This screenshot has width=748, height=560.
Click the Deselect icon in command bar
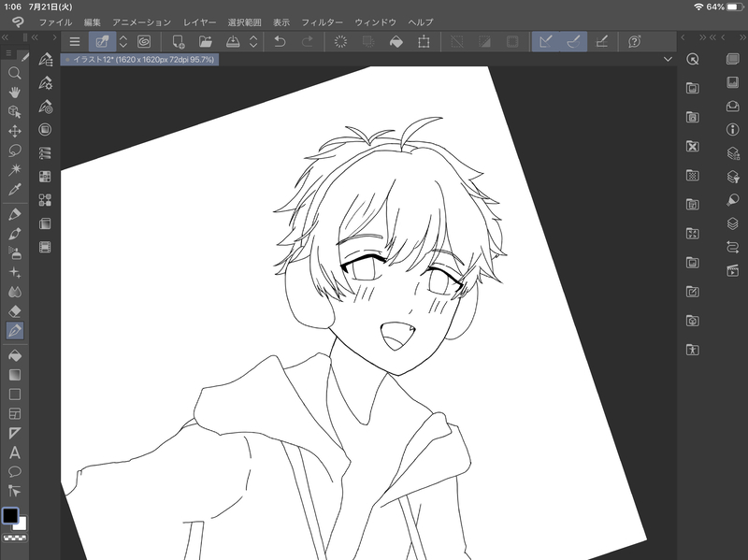click(457, 42)
